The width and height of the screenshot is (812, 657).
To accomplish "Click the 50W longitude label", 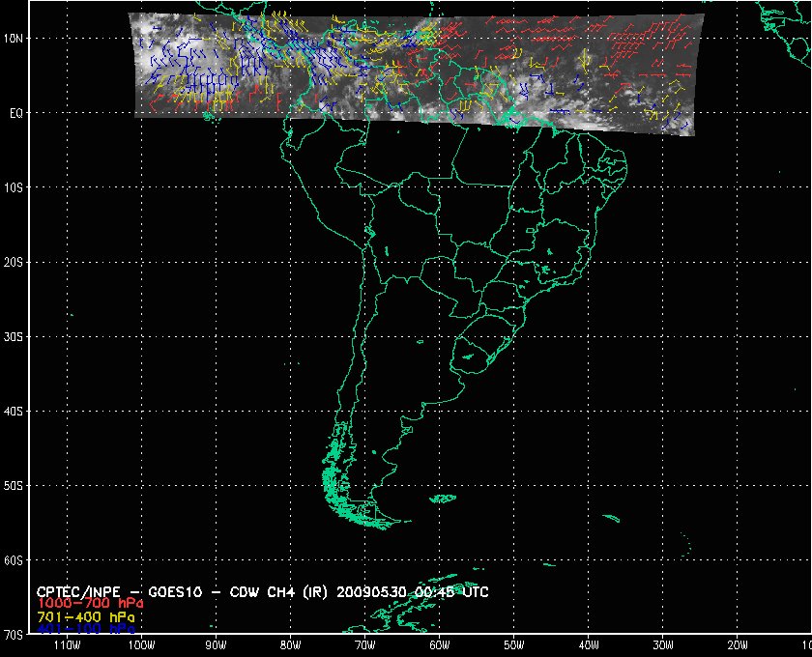I will [x=514, y=645].
